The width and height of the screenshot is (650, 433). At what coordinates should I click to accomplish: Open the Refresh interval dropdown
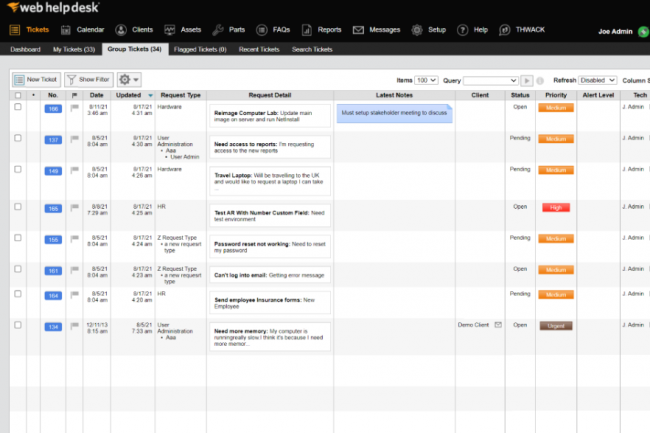(598, 79)
